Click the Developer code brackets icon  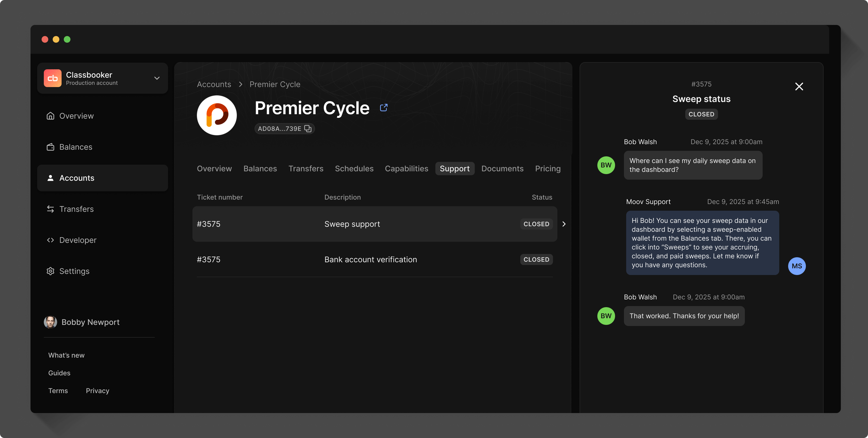pyautogui.click(x=50, y=240)
